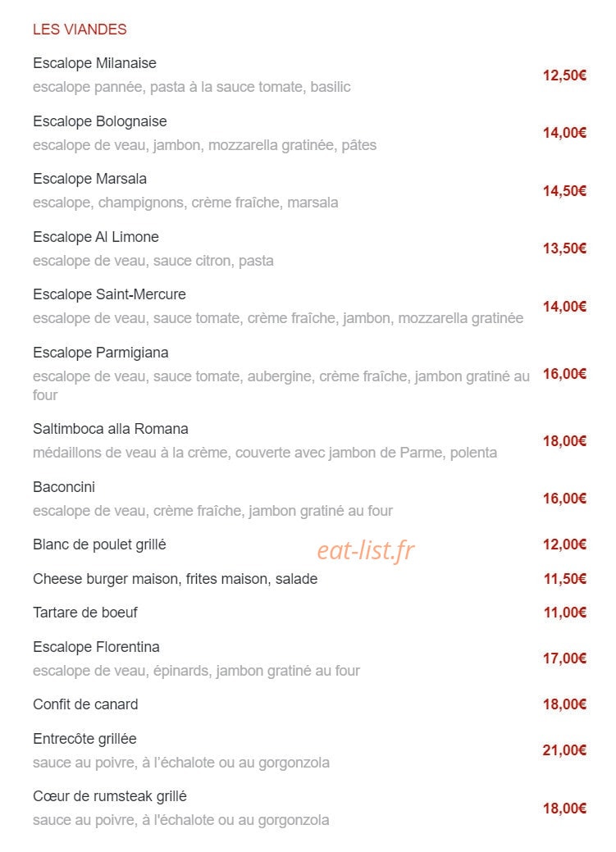Open the Baconcini dish entry

(64, 487)
